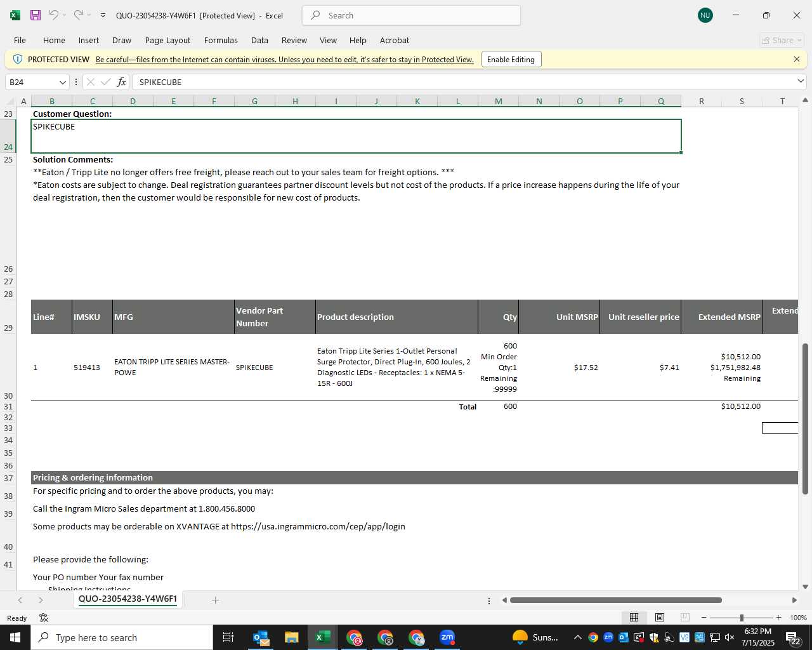Select the QUO-23054238-Y4W6F1 sheet tab
Image resolution: width=812 pixels, height=650 pixels.
pos(128,599)
